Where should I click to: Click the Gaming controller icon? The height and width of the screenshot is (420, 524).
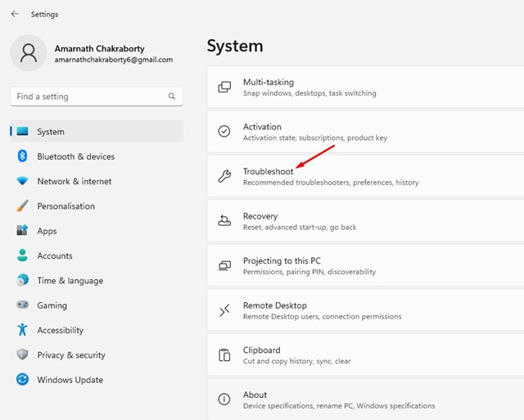pyautogui.click(x=22, y=305)
